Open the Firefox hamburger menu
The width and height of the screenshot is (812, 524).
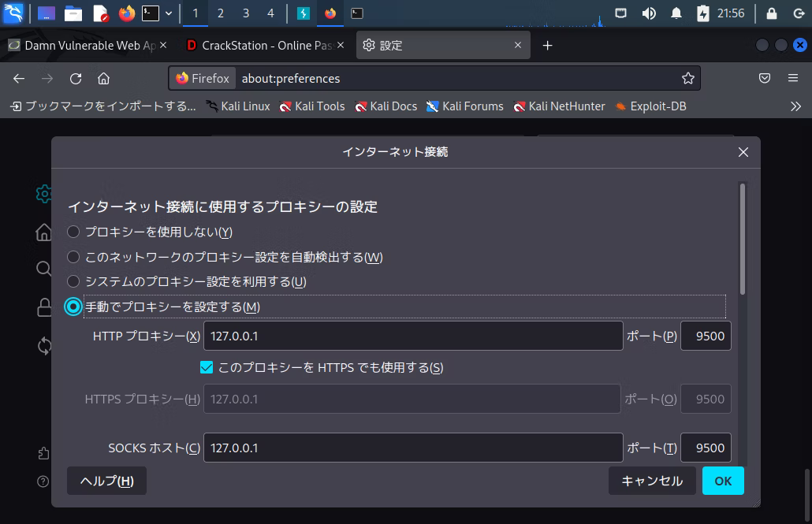[793, 78]
